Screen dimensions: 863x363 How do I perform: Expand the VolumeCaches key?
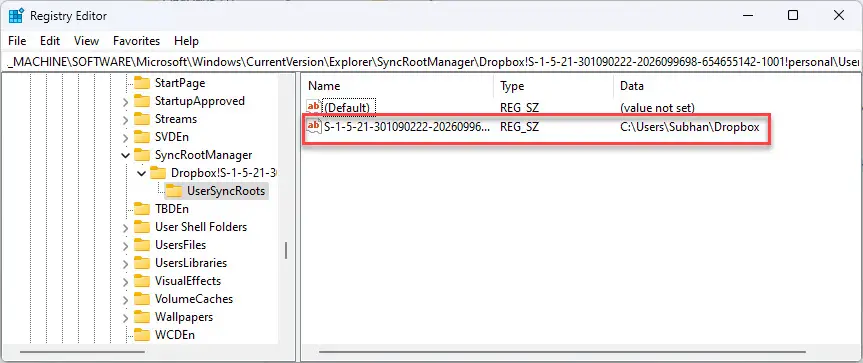125,300
